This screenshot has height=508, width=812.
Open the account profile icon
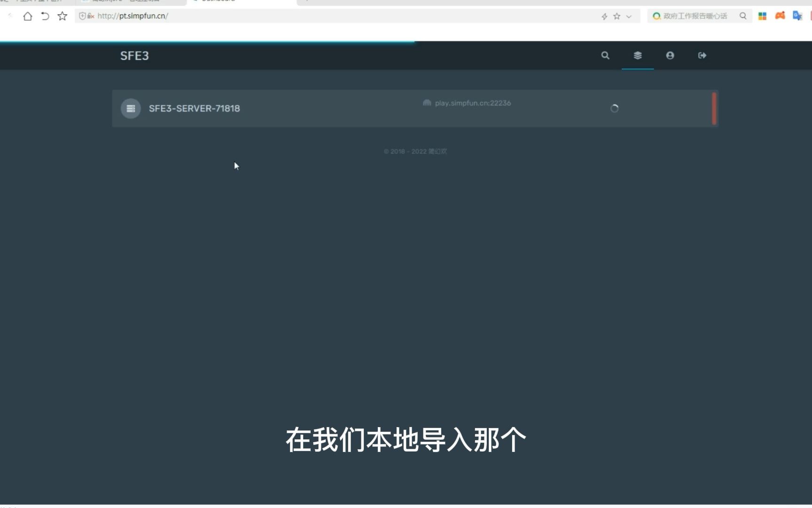tap(670, 56)
